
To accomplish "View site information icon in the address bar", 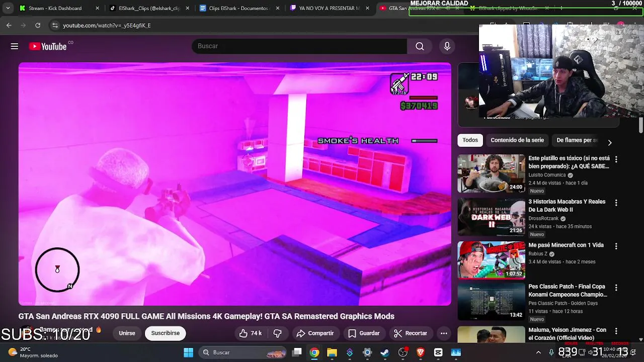I will click(55, 25).
